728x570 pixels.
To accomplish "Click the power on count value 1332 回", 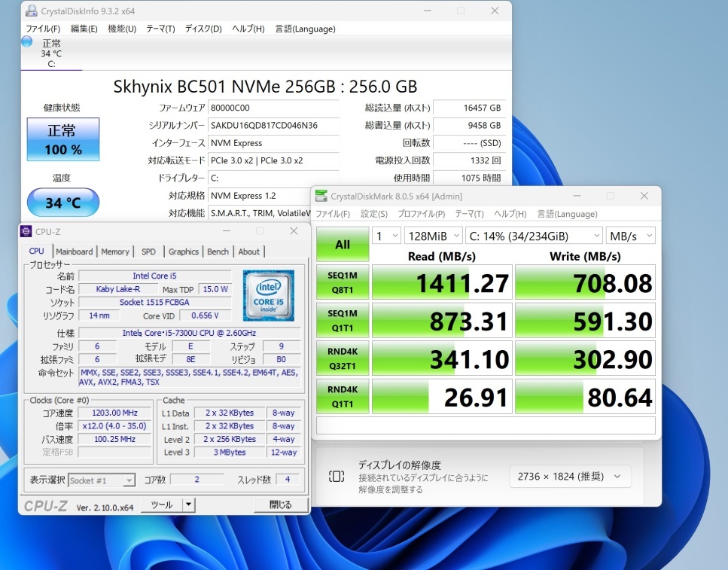I will tap(469, 160).
